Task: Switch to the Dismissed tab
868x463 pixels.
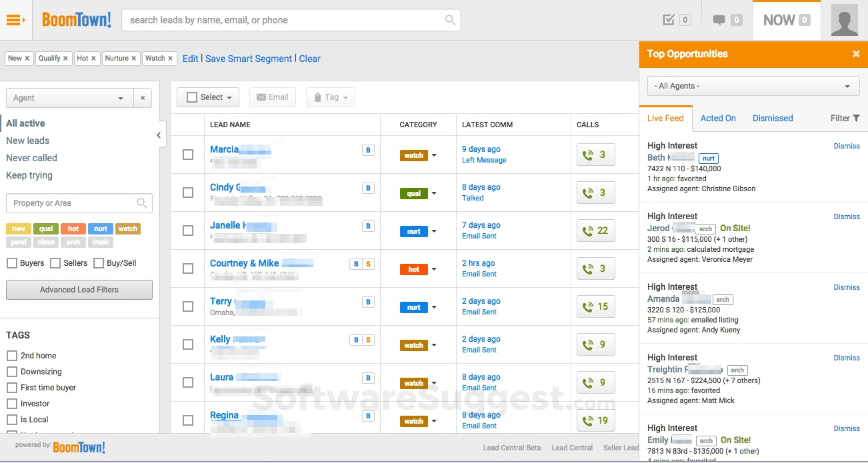Action: (773, 118)
